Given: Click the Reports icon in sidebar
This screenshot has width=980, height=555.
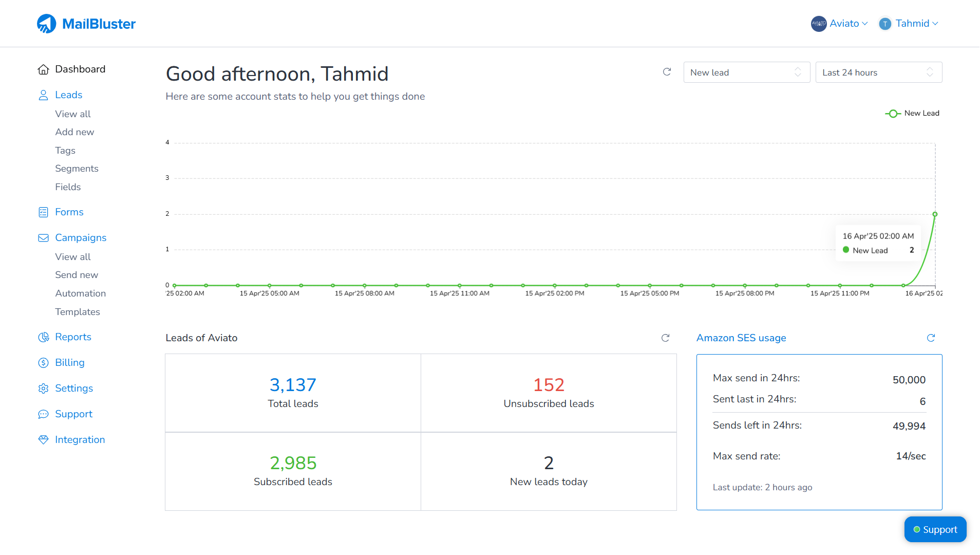Looking at the screenshot, I should (x=43, y=337).
